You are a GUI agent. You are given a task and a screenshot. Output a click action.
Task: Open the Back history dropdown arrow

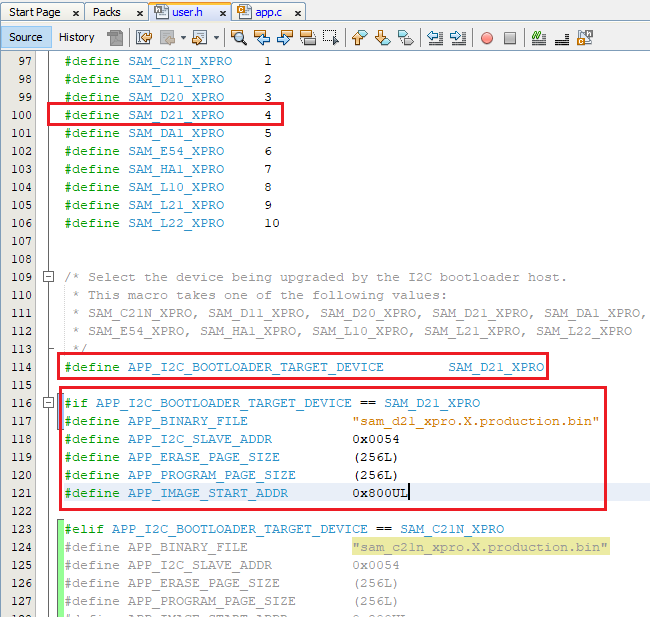click(183, 38)
